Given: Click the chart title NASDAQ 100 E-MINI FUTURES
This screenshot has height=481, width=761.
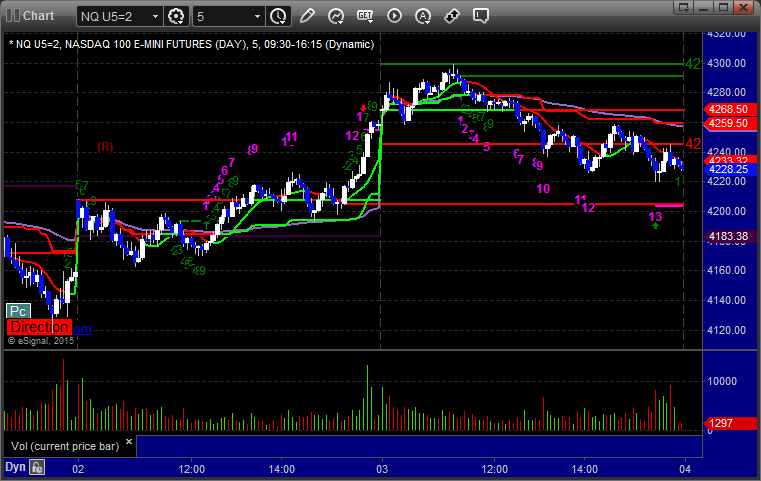Looking at the screenshot, I should (x=138, y=44).
